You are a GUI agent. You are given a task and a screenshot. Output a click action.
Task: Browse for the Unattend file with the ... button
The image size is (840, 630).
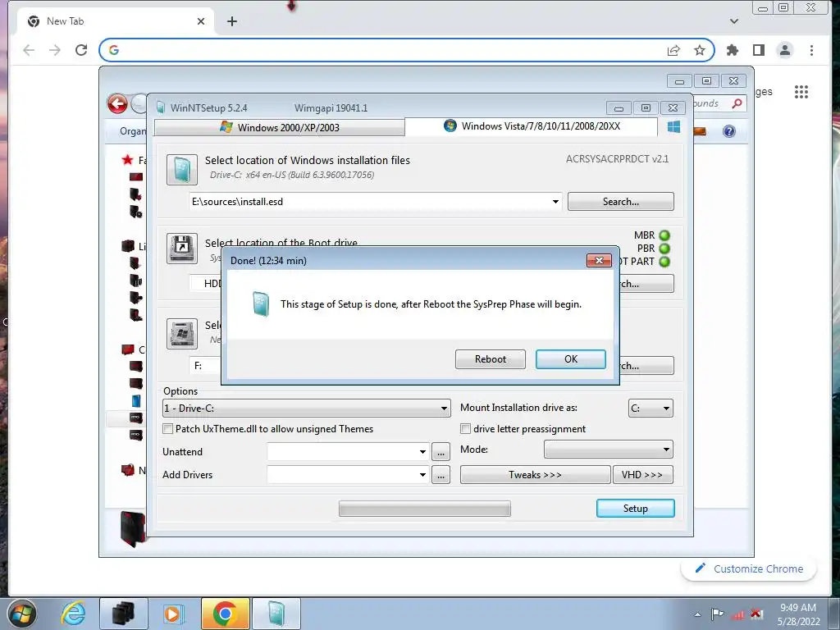(x=441, y=452)
